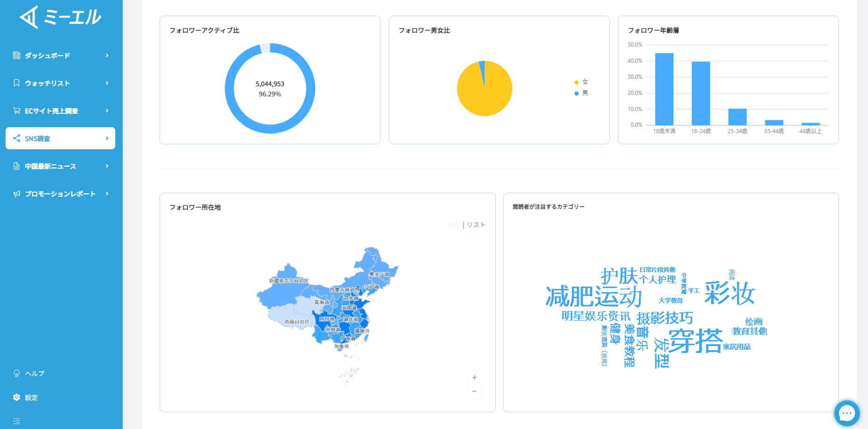Click the word 摄影技巧 in the word cloud

point(665,318)
